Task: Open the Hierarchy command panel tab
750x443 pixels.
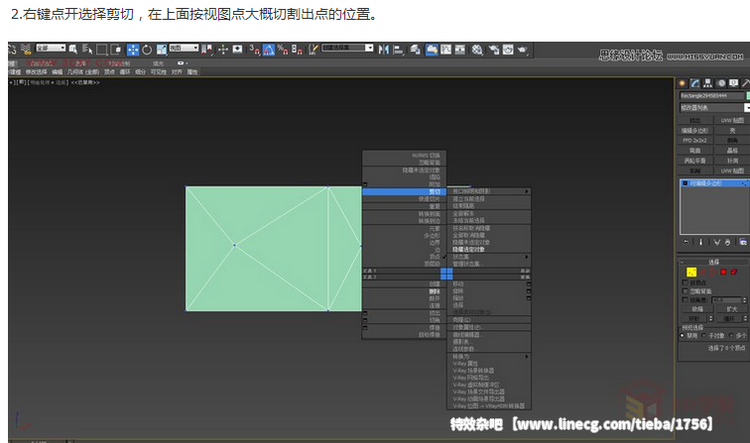Action: tap(708, 83)
